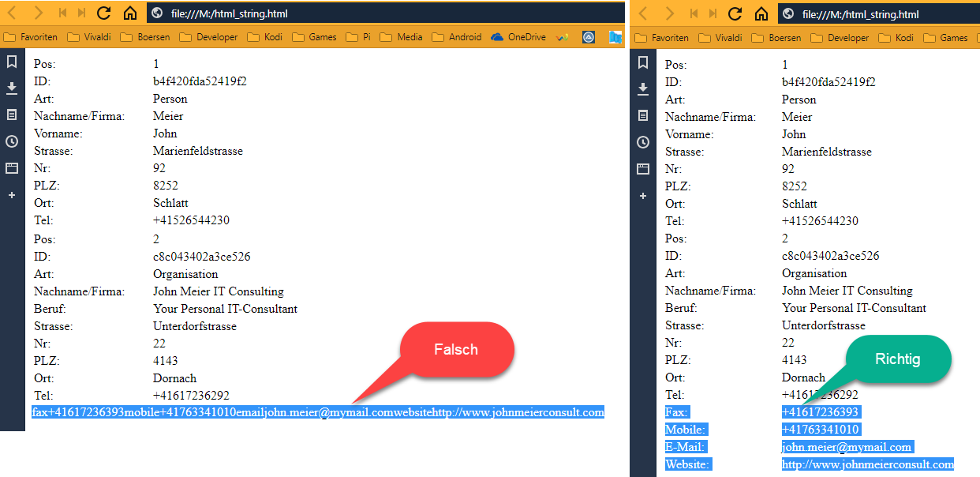Go to home page in left window

130,13
